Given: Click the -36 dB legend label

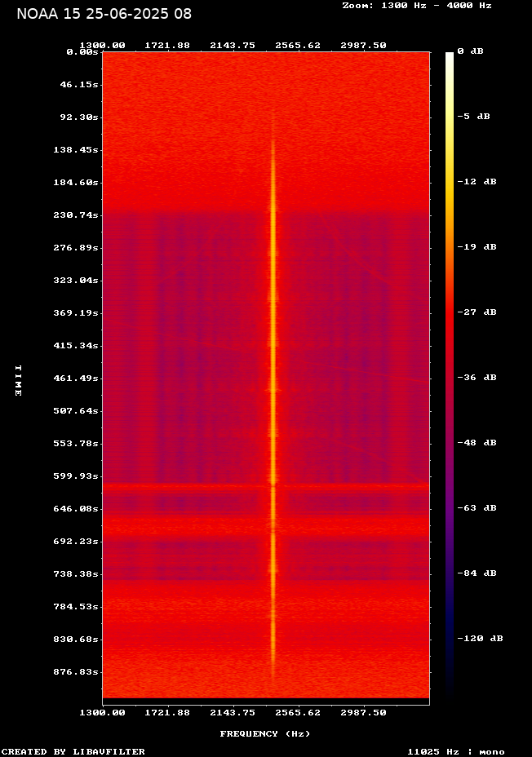Looking at the screenshot, I should click(x=477, y=378).
